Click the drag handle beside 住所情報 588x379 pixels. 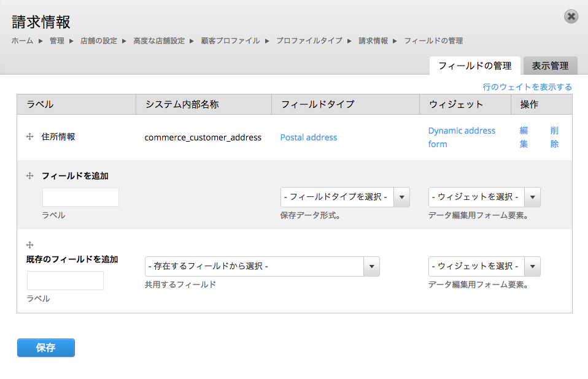tap(29, 137)
